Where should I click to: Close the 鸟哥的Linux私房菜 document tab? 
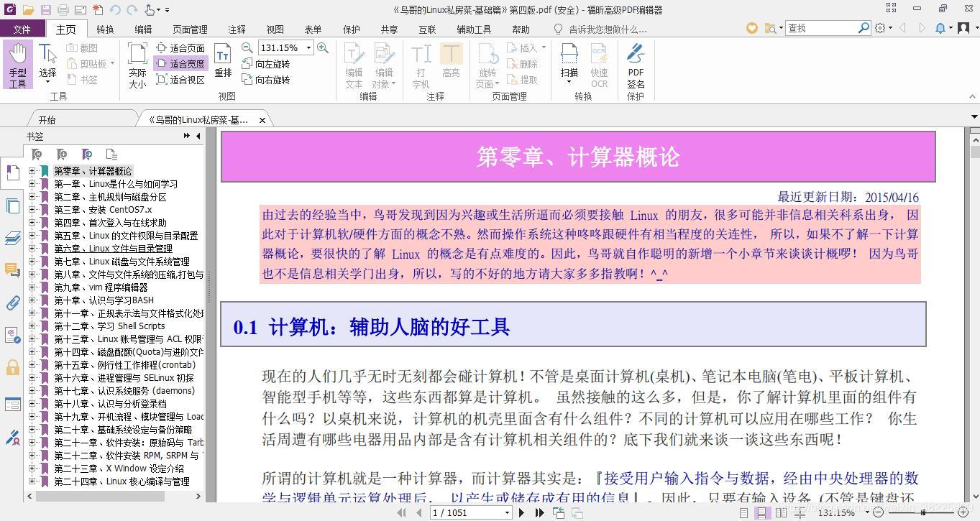(262, 121)
